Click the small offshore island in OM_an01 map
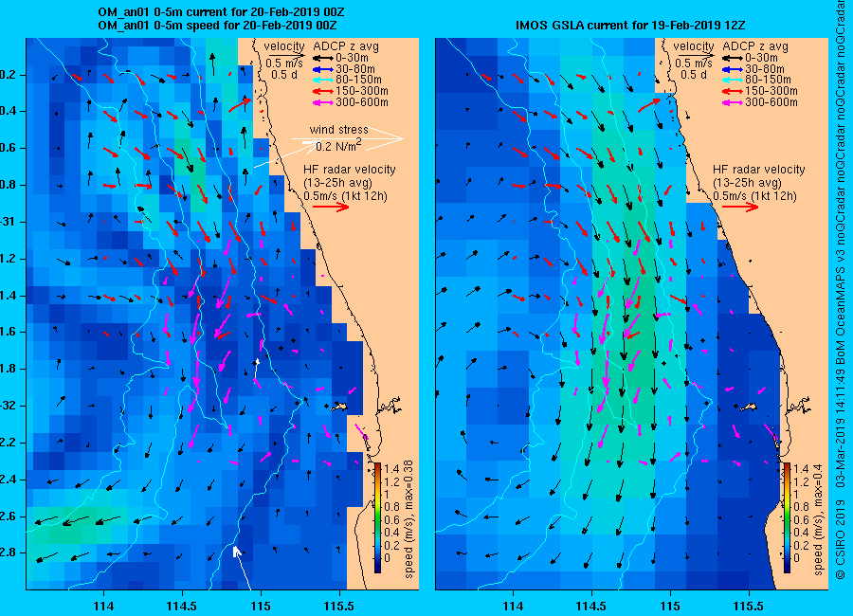This screenshot has width=853, height=616. click(x=339, y=407)
